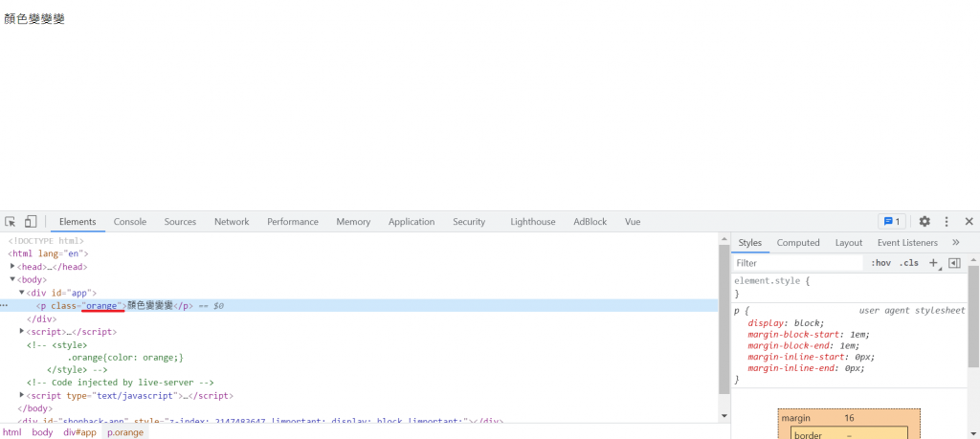Click the display: block declaration

pos(787,323)
